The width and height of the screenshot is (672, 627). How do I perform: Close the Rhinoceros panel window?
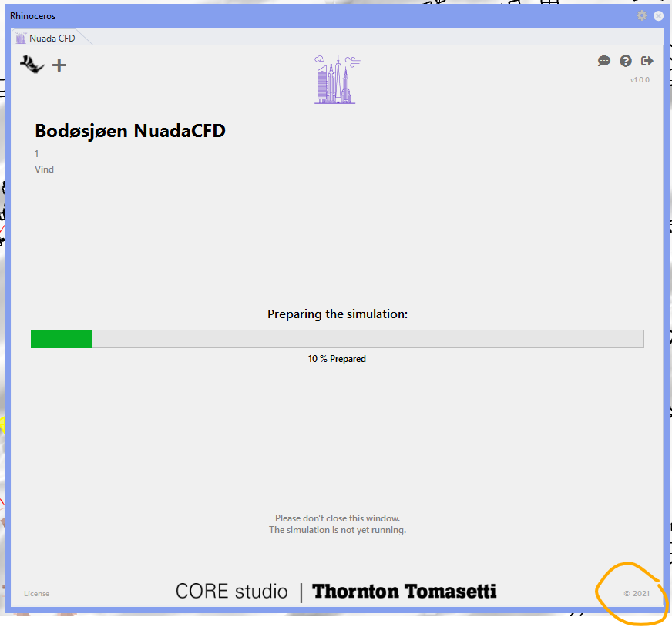click(658, 16)
